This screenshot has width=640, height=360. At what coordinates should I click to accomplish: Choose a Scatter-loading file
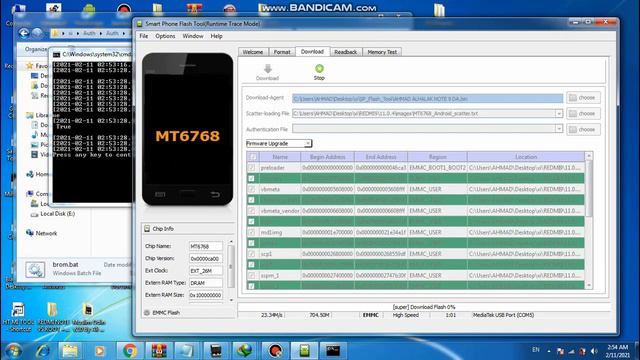[583, 113]
